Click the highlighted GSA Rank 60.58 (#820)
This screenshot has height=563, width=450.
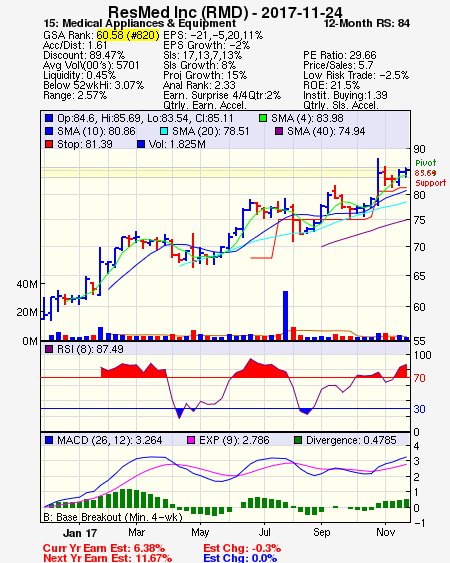[128, 35]
